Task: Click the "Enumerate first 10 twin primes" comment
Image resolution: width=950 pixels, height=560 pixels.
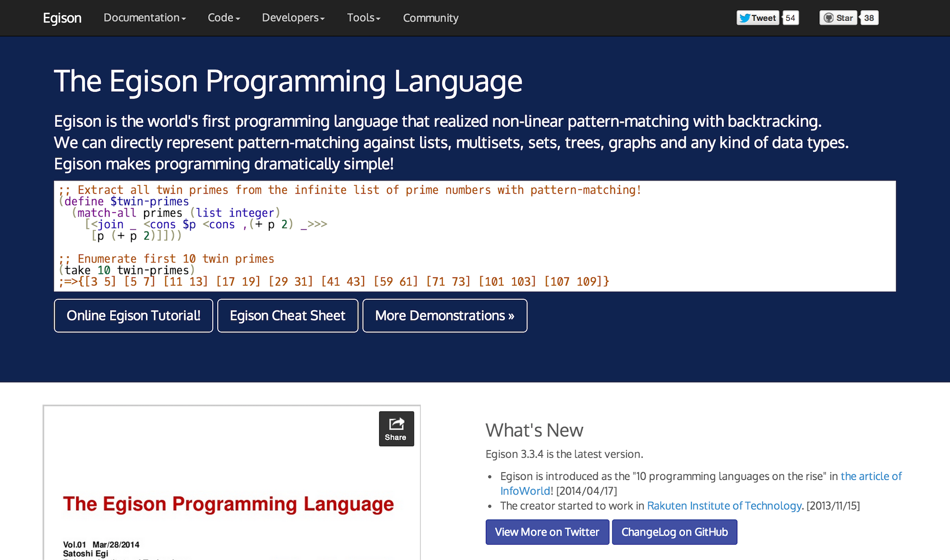Action: click(167, 259)
